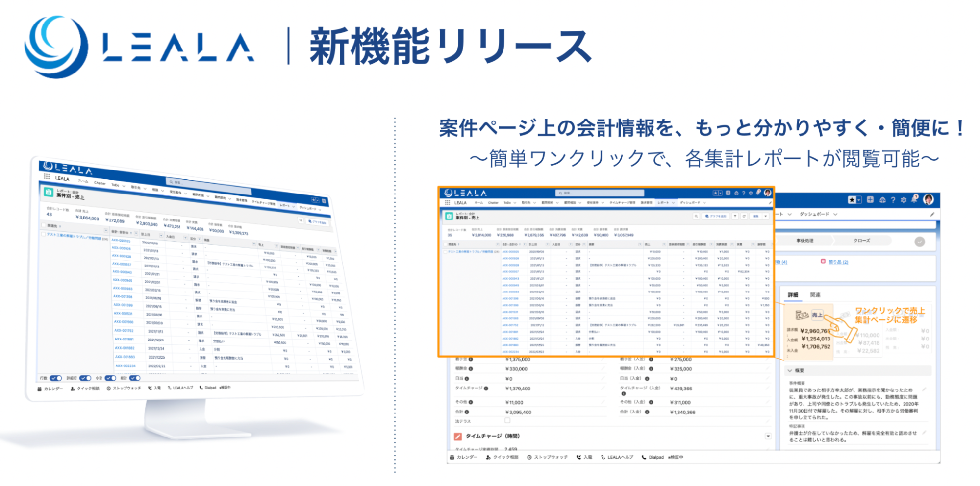This screenshot has height=486, width=980.
Task: Switch to the 関連 tab on the case page
Action: click(815, 295)
